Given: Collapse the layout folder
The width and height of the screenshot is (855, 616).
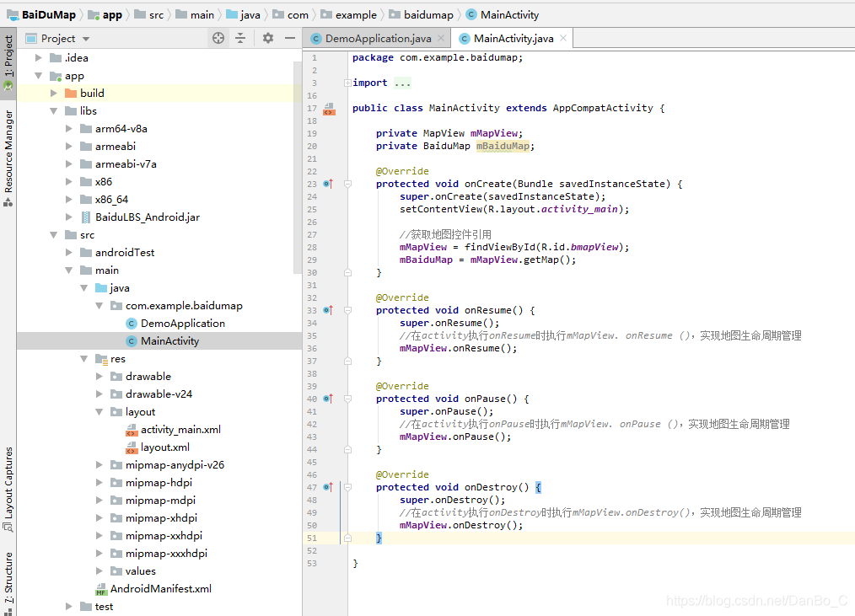Looking at the screenshot, I should (x=99, y=411).
